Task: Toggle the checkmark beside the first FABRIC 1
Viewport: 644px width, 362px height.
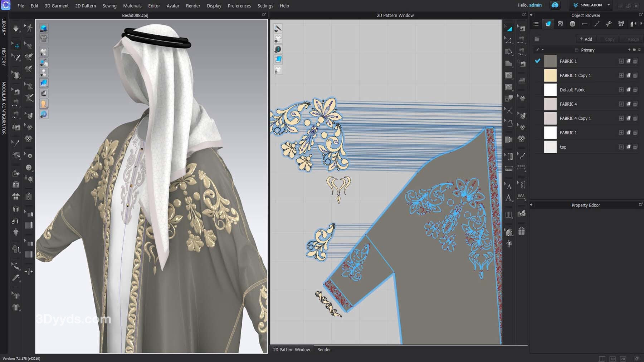Action: (x=537, y=61)
